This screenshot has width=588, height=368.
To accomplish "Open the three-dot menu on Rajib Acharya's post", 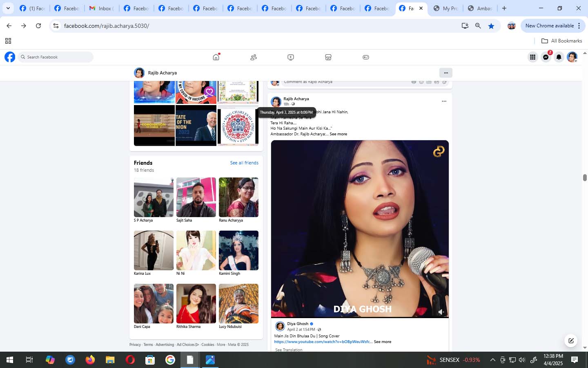I will [x=444, y=101].
